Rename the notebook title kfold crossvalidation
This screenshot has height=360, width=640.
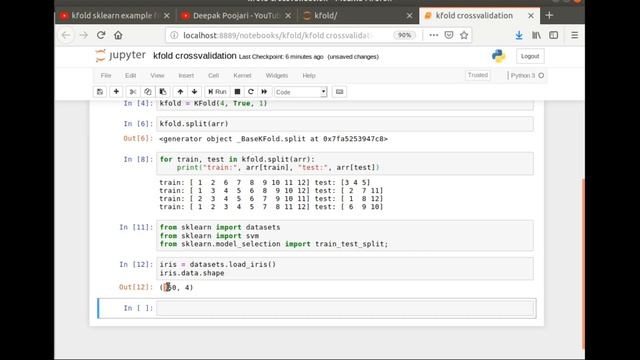195,56
